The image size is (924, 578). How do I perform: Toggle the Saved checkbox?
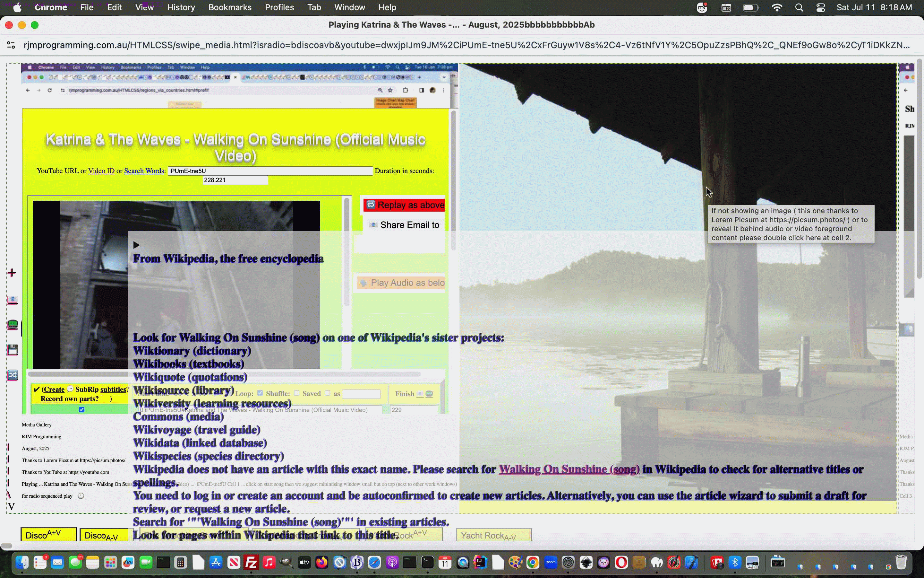click(327, 393)
